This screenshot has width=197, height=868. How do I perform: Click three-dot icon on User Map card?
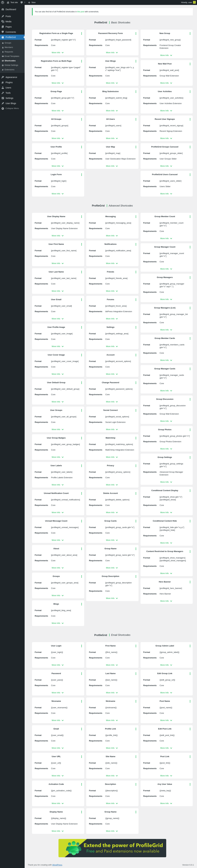136,147
